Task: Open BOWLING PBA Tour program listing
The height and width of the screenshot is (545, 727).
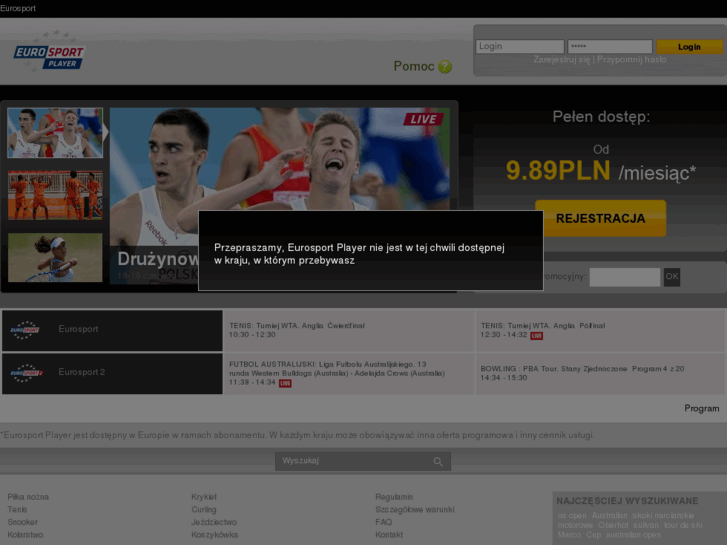Action: tap(600, 373)
